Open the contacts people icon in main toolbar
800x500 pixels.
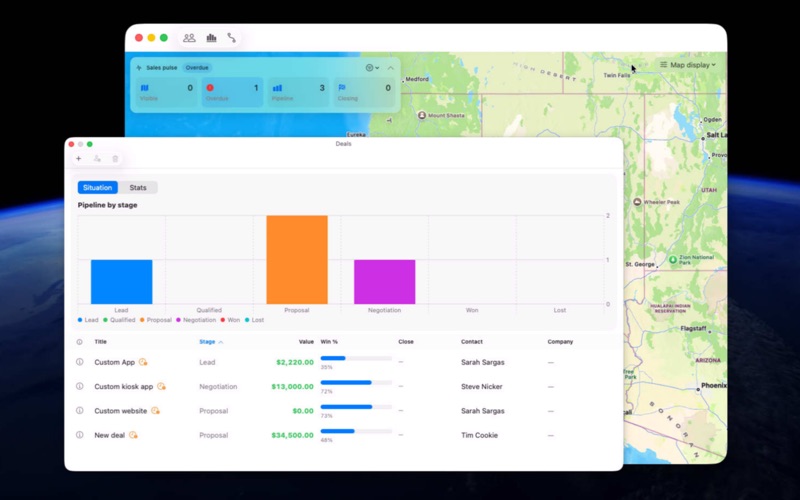[189, 38]
